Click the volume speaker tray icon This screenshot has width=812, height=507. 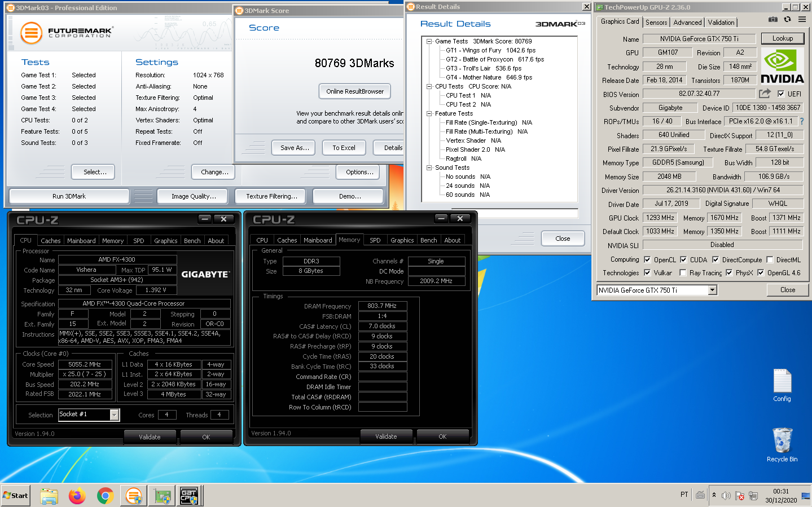[726, 496]
